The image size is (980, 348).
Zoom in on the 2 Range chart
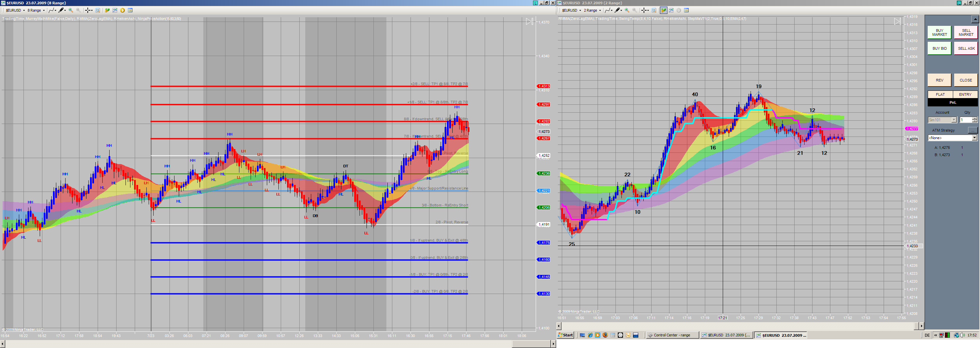(x=627, y=10)
